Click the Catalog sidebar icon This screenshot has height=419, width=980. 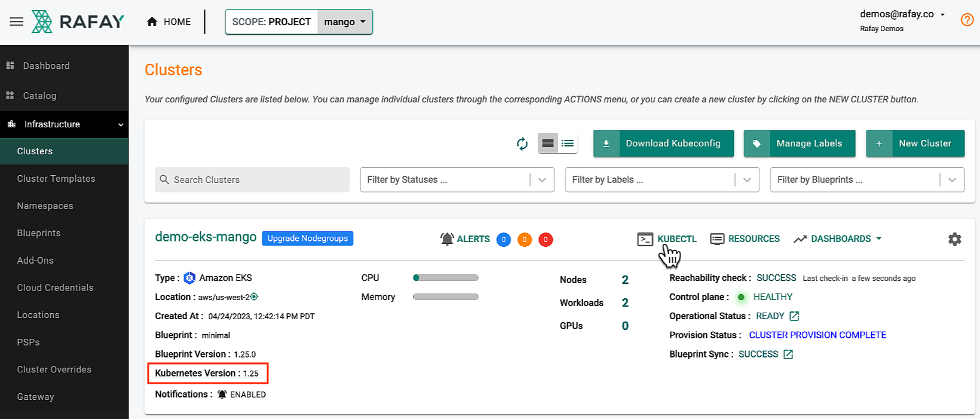pyautogui.click(x=10, y=95)
